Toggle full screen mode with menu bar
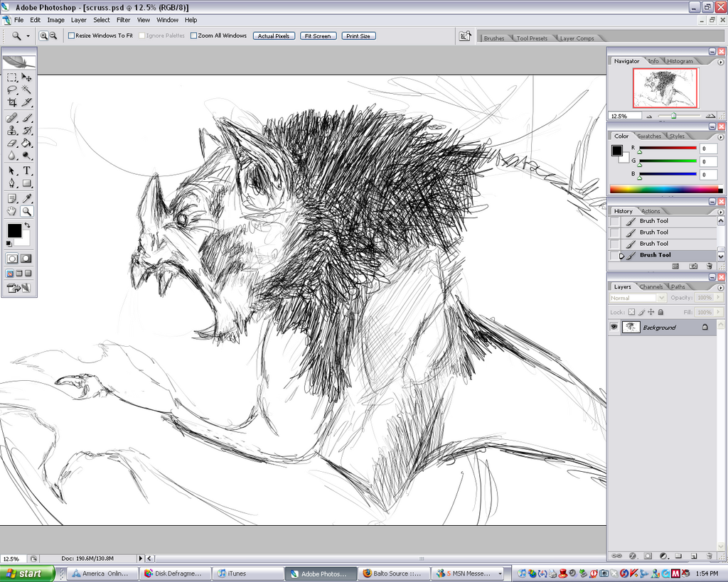The image size is (728, 582). 19,274
